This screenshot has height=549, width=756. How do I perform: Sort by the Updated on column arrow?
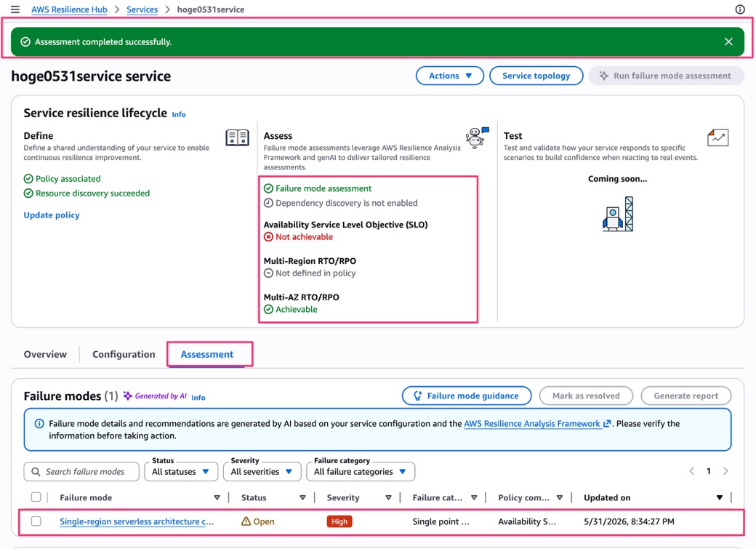720,497
